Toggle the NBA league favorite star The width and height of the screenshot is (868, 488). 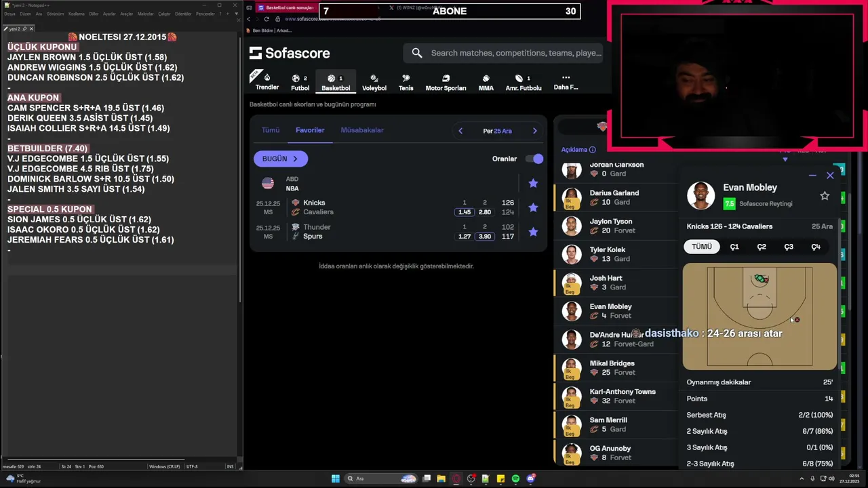click(x=533, y=183)
